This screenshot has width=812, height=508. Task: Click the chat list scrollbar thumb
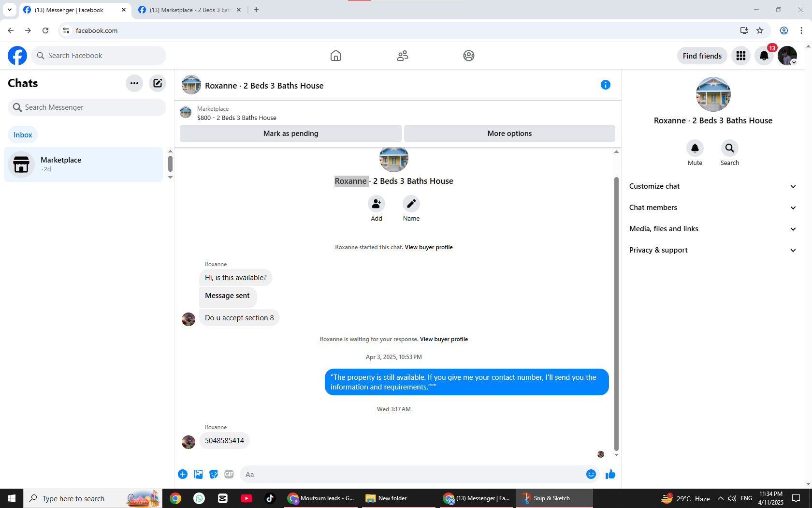pos(170,164)
